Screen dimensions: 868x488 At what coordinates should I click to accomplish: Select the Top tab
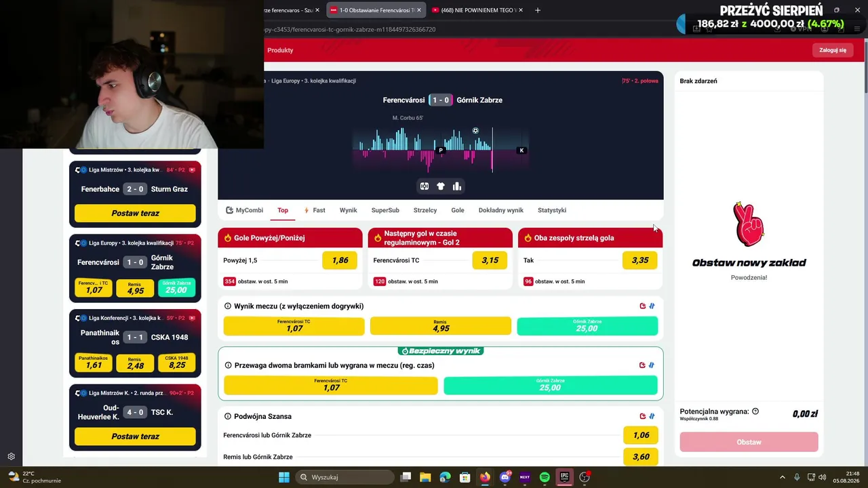pyautogui.click(x=283, y=210)
